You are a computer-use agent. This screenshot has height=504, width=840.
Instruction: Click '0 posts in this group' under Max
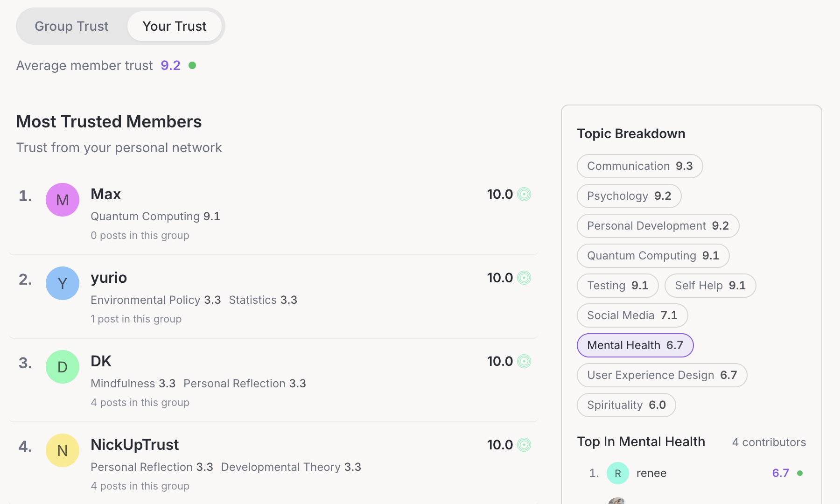click(140, 236)
